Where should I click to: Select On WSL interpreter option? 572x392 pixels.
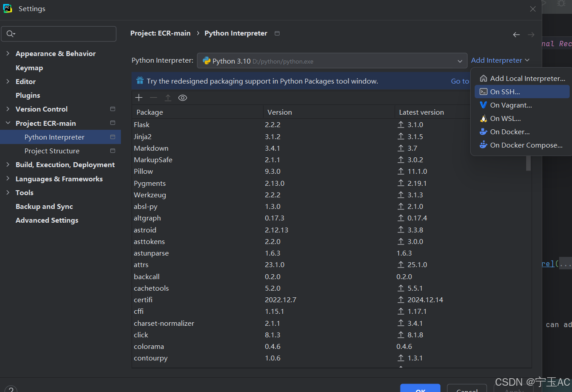522,119
